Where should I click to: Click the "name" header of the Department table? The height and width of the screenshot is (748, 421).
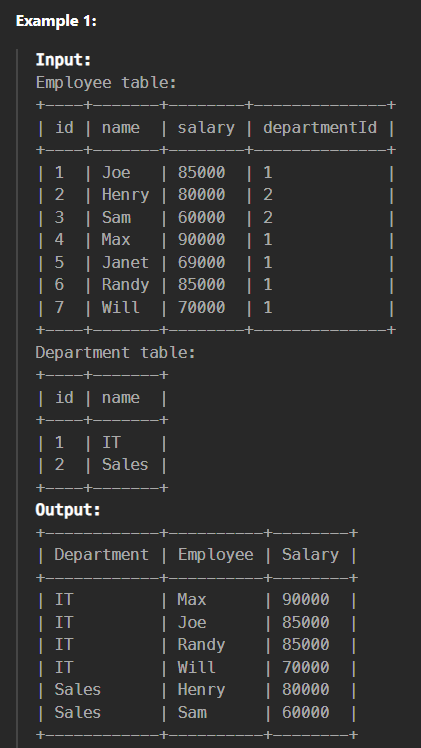[x=121, y=397]
